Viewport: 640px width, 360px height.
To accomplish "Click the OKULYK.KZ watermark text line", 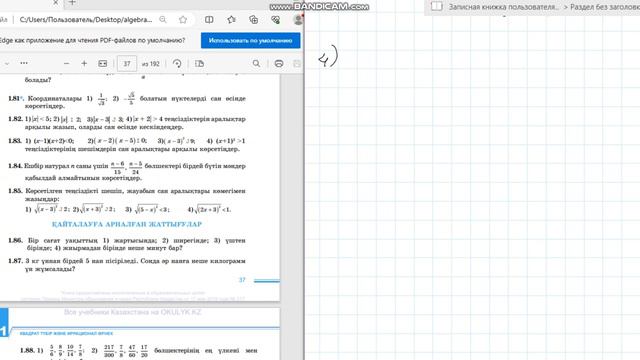I will point(133,312).
